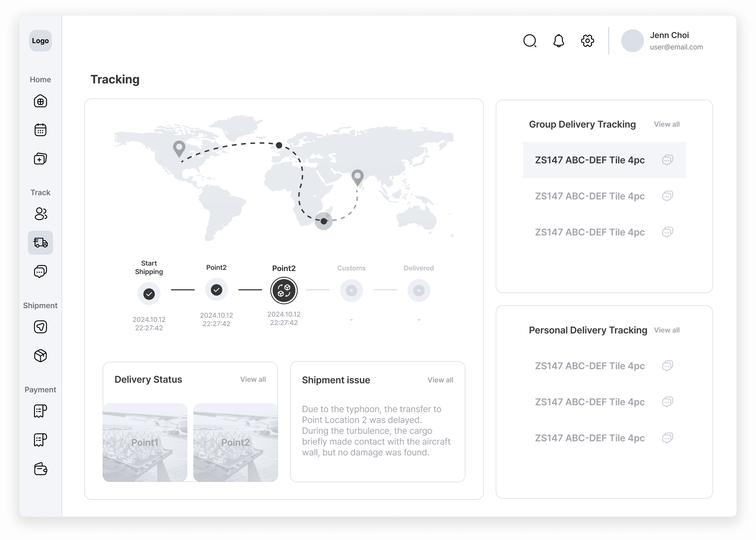This screenshot has width=756, height=540.
Task: Open the home dashboard icon under Home
Action: pos(41,101)
